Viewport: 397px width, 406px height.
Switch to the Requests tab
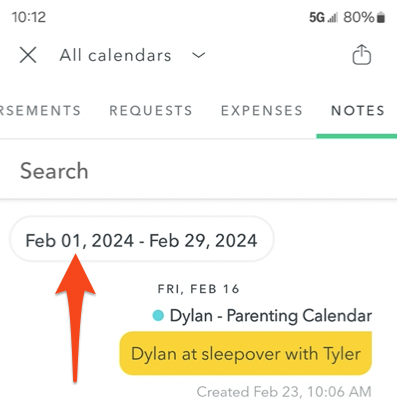coord(151,110)
